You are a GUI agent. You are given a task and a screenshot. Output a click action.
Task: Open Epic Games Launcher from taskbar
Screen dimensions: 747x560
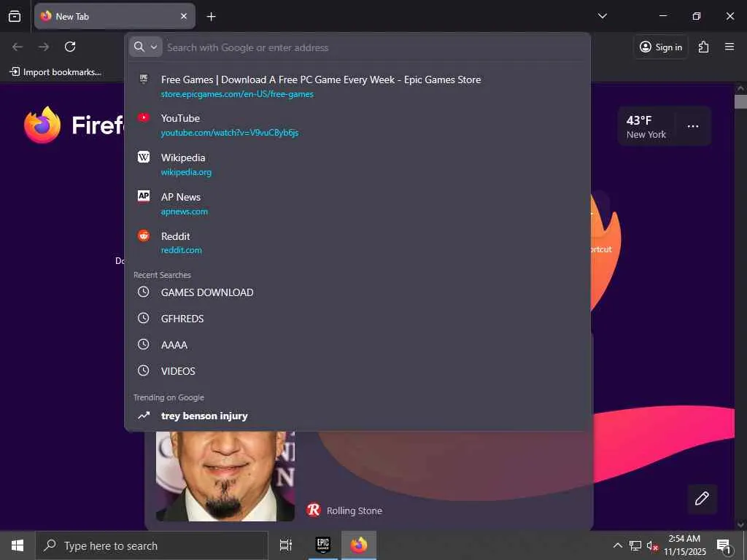(x=323, y=545)
